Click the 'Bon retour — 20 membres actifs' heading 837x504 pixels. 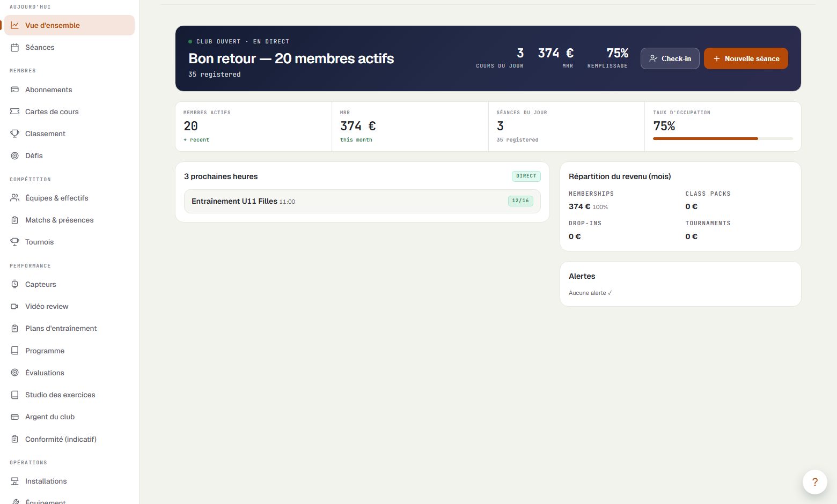pos(291,58)
